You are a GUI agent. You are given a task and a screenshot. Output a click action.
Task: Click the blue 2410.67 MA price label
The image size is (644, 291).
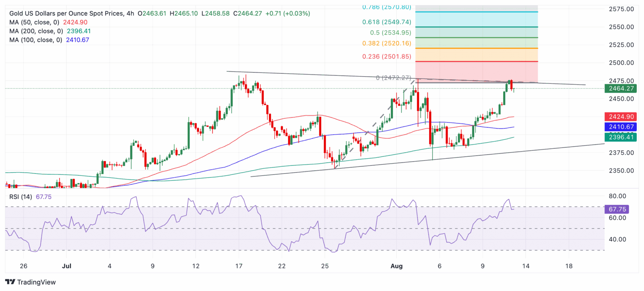[621, 127]
